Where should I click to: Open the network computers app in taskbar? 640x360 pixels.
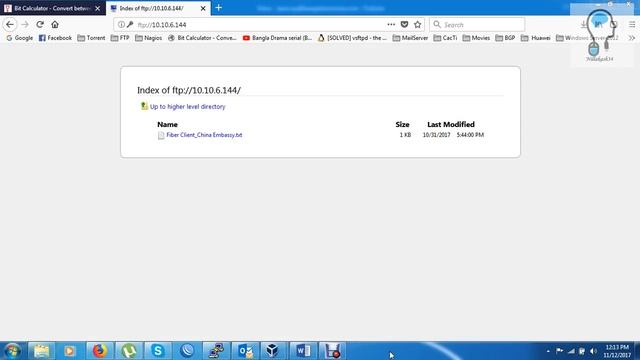pyautogui.click(x=216, y=351)
